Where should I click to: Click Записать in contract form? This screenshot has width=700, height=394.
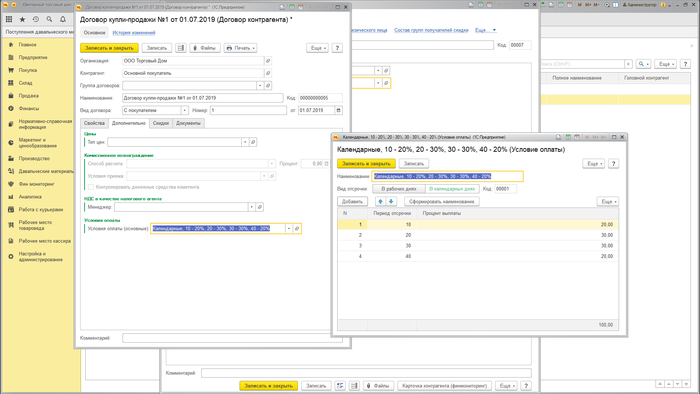[157, 48]
